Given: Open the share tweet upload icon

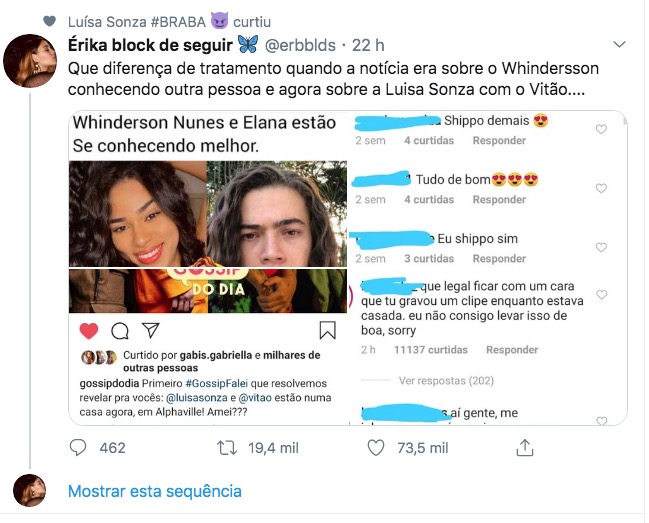Looking at the screenshot, I should (x=525, y=448).
